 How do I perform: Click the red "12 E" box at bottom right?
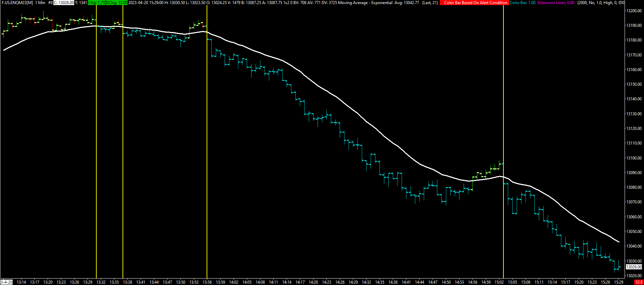(639, 282)
